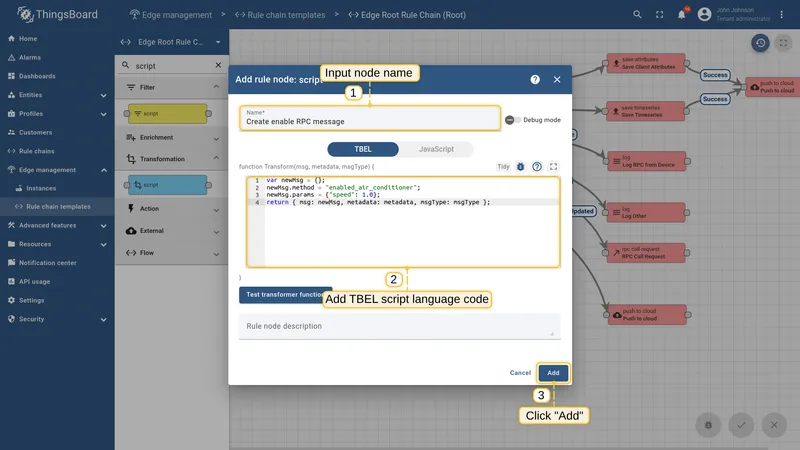The width and height of the screenshot is (800, 450).
Task: Open rule chain version history icon
Action: pos(760,43)
